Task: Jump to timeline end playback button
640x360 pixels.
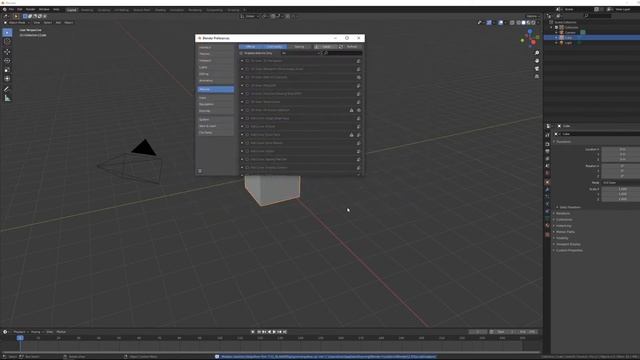Action: point(285,332)
